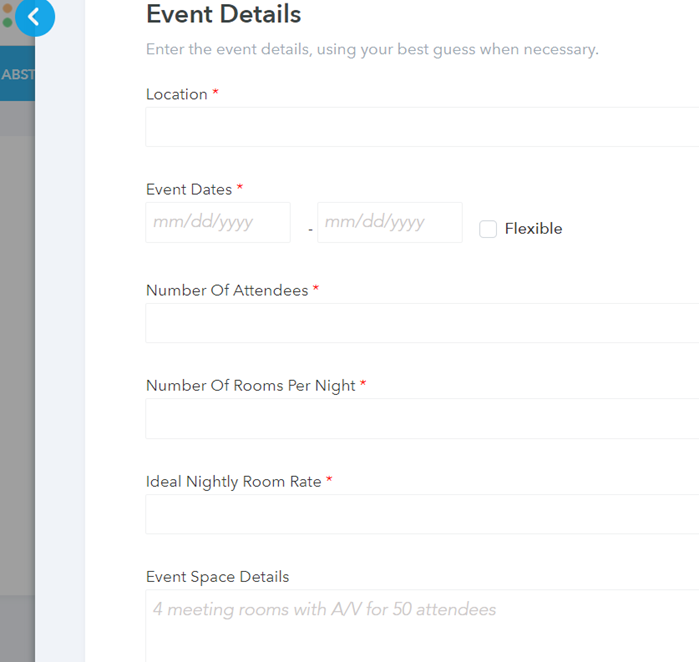This screenshot has height=662, width=699.
Task: Click the 'Enter the event details' instruction text
Action: [372, 49]
